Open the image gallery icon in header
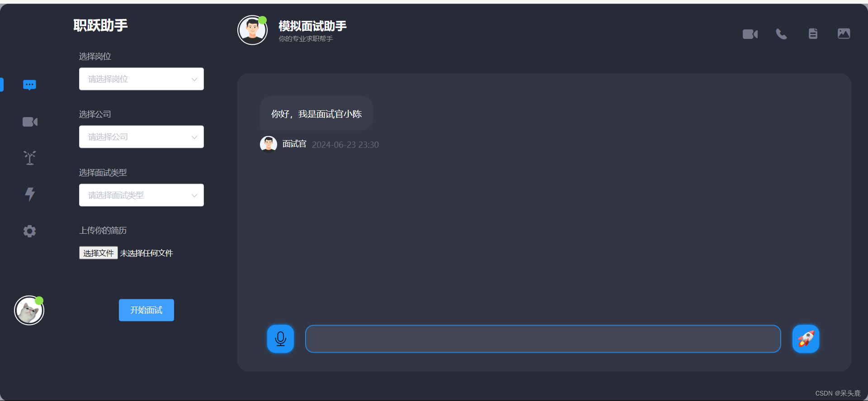 coord(844,33)
